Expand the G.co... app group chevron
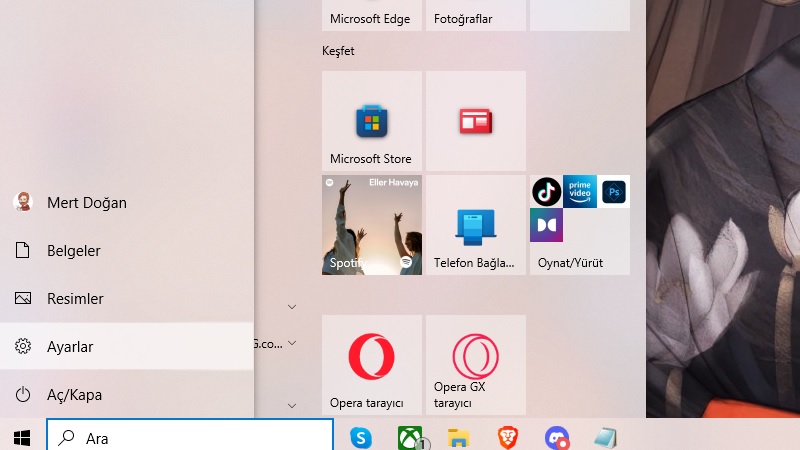Screen dimensions: 800x450 coord(292,343)
